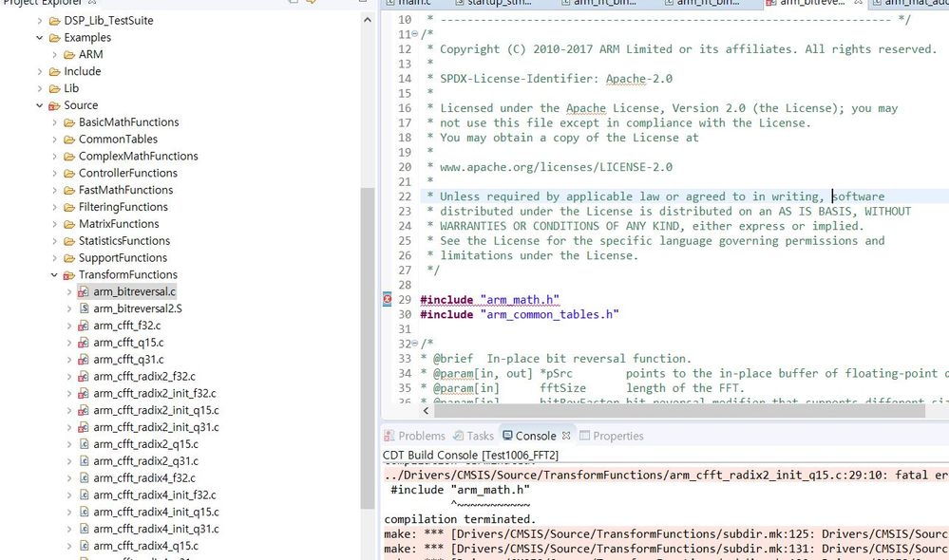Screen dimensions: 949x560
Task: Open the startup_stm editor tab
Action: [x=494, y=3]
